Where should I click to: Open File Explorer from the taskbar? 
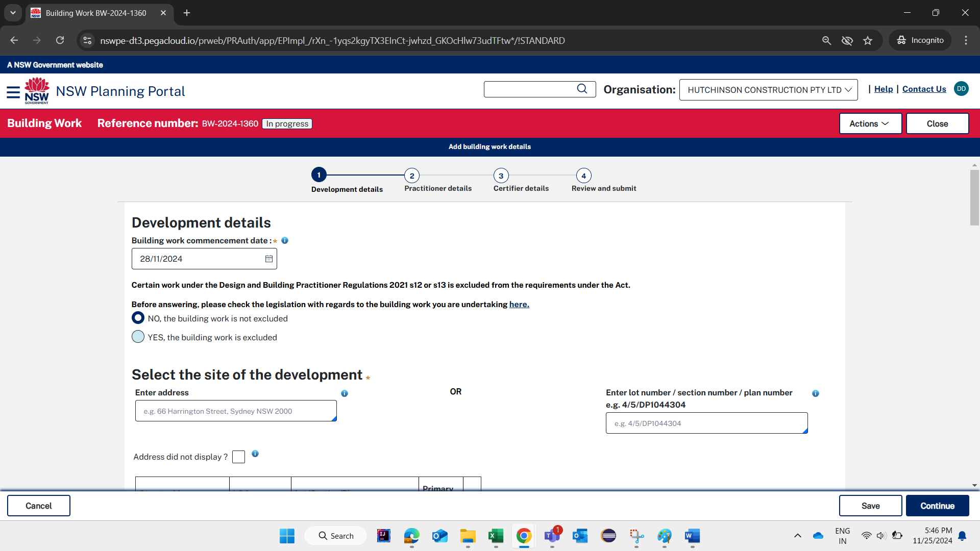point(468,536)
